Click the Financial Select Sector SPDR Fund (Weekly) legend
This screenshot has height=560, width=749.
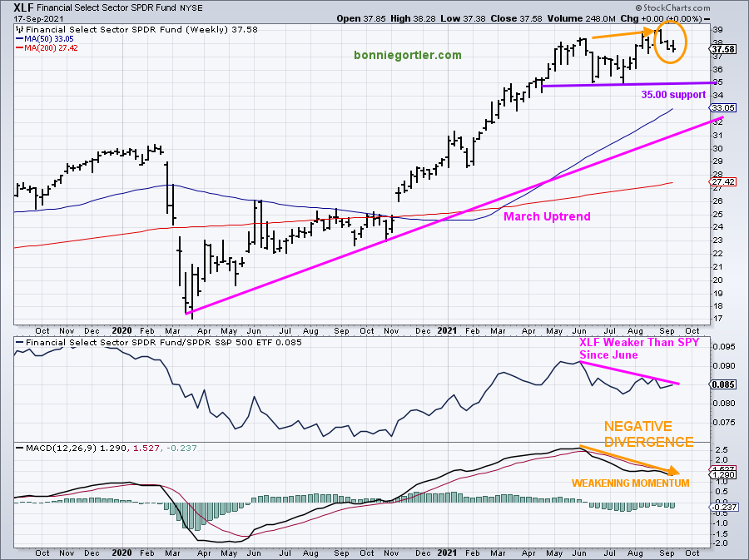click(137, 30)
